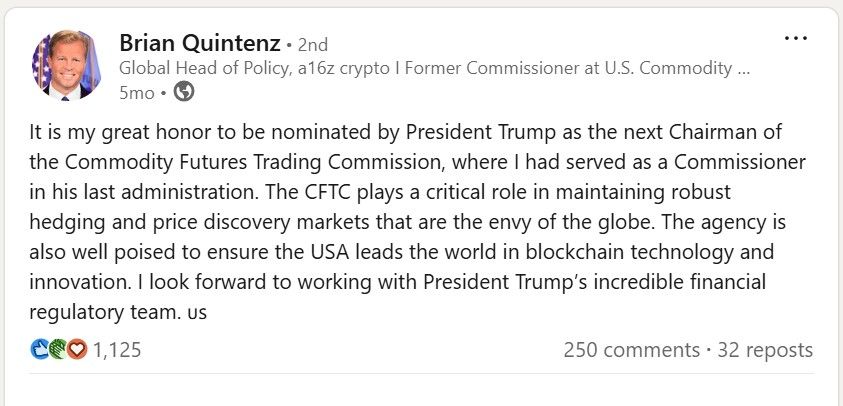
Task: Click the red heart love reaction icon
Action: tap(77, 350)
